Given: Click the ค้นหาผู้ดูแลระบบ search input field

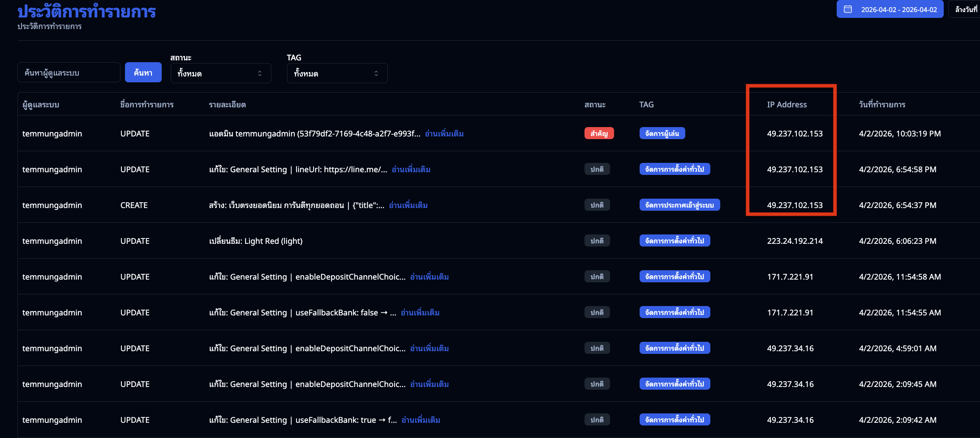Looking at the screenshot, I should (x=69, y=72).
